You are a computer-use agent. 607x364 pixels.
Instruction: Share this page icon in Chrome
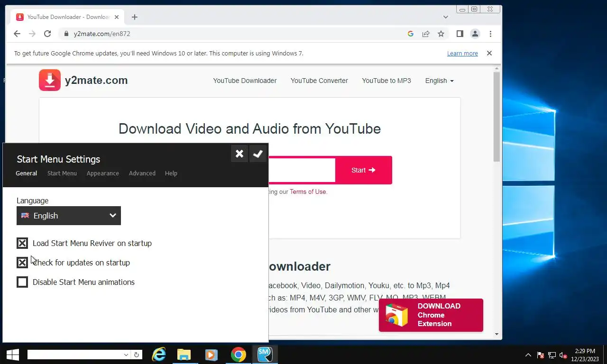coord(426,34)
